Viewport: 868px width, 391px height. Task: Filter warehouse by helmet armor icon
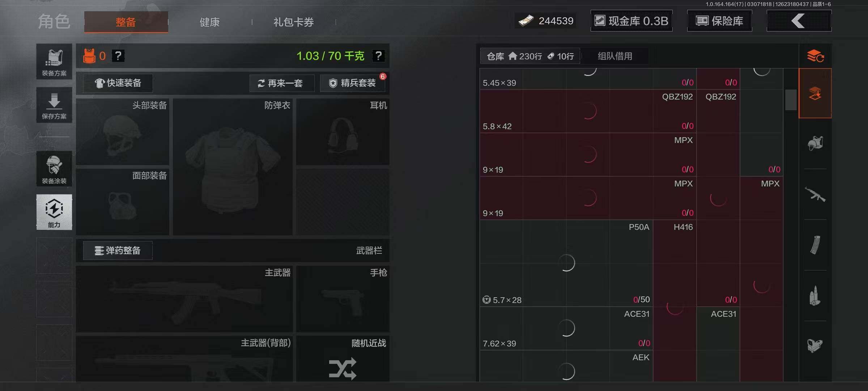815,144
